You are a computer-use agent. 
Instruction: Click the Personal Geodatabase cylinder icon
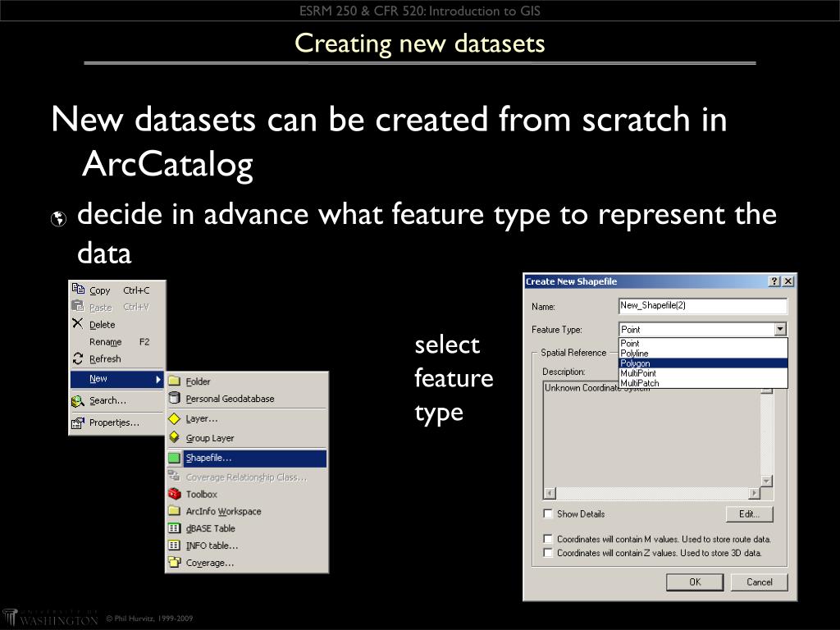tap(174, 398)
